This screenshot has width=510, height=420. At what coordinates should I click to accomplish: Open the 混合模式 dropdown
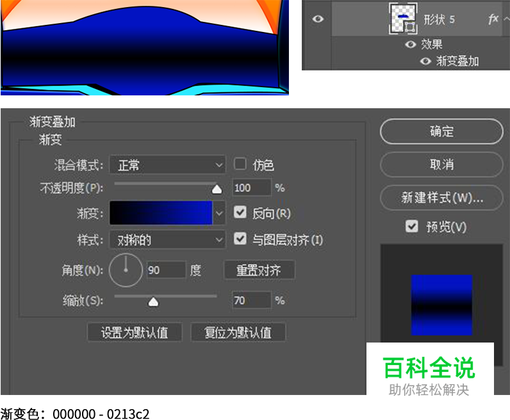click(167, 165)
